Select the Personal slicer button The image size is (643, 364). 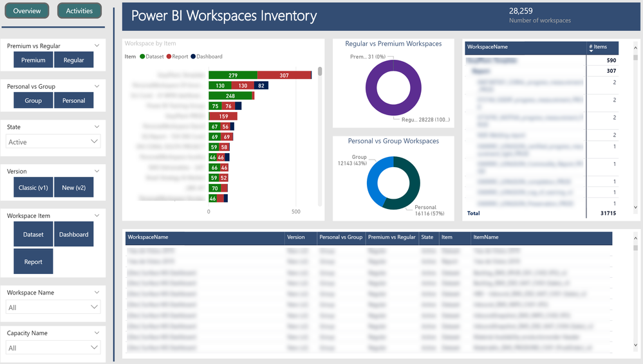[x=74, y=100]
